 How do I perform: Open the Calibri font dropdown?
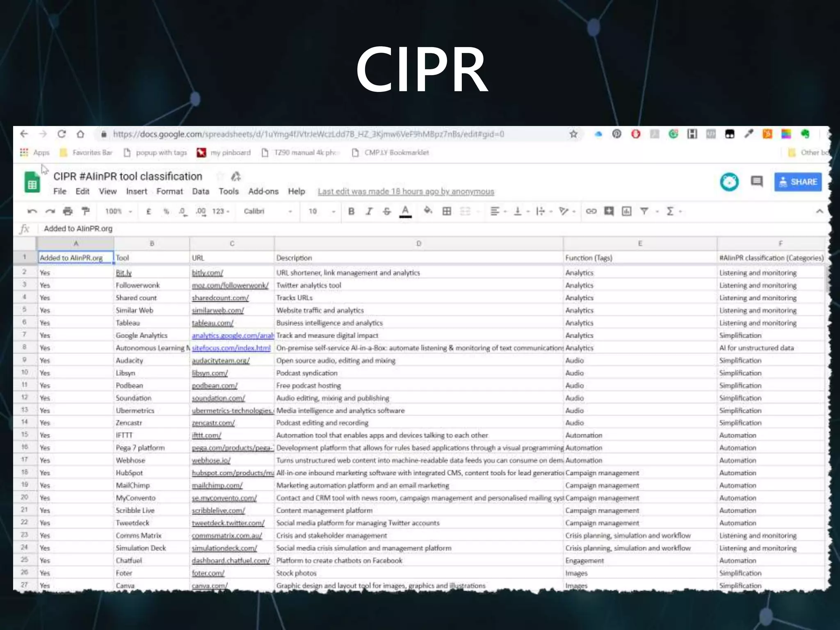[268, 211]
